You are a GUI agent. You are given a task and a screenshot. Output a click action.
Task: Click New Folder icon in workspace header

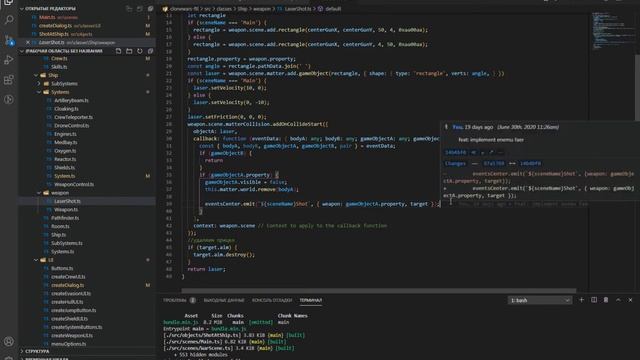coord(129,51)
